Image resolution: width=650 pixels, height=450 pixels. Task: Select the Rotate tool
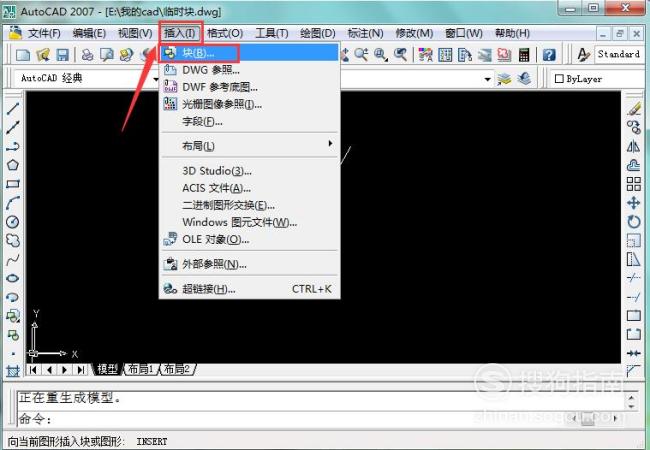[x=634, y=222]
